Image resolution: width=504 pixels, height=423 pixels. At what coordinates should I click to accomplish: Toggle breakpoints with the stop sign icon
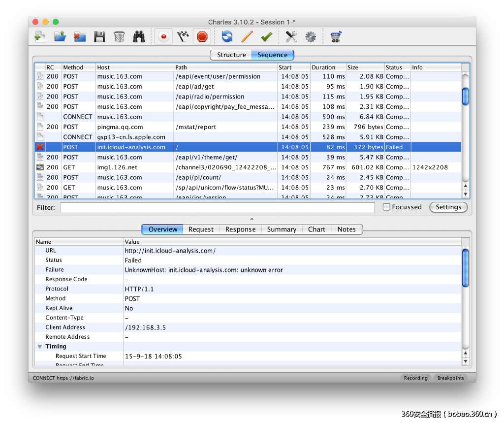pos(202,36)
